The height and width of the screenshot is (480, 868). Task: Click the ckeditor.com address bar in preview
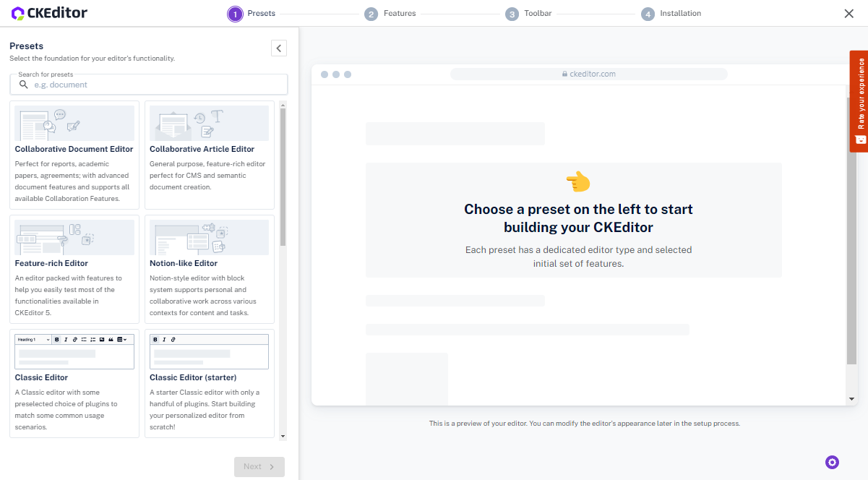point(588,74)
